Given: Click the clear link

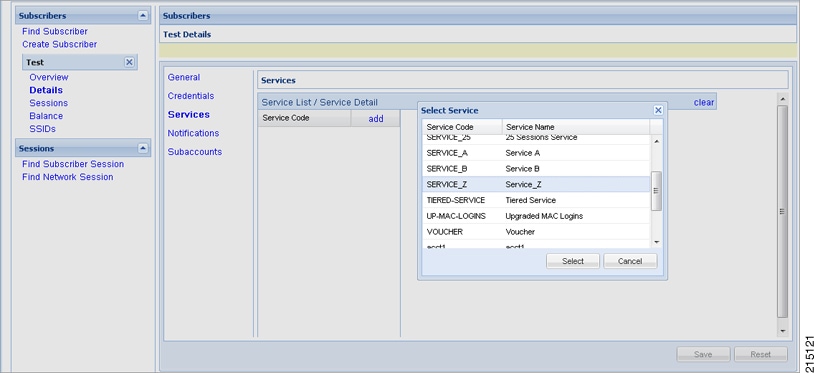Looking at the screenshot, I should coord(703,102).
